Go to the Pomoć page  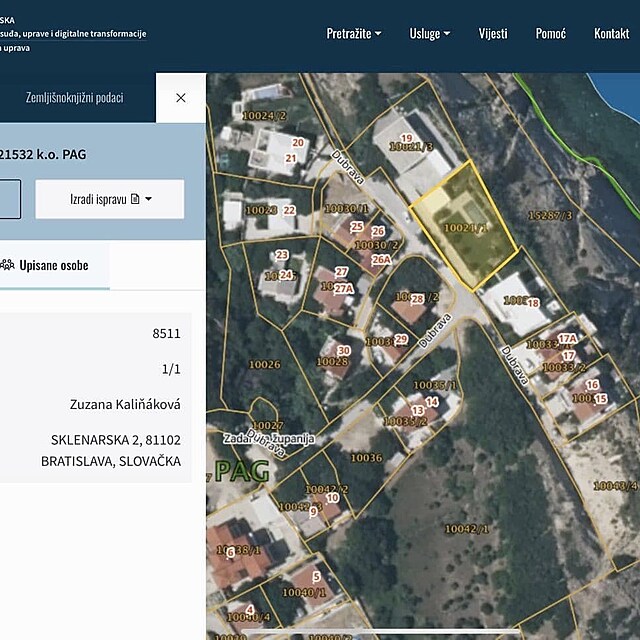pyautogui.click(x=550, y=33)
